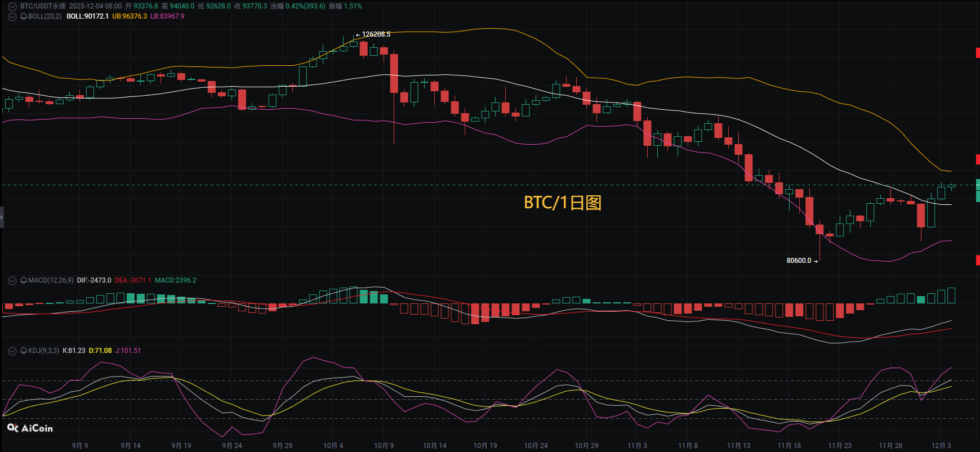Screen dimensions: 980x452
Task: Open MACD(12,26,9) indicator settings label
Action: (51, 280)
